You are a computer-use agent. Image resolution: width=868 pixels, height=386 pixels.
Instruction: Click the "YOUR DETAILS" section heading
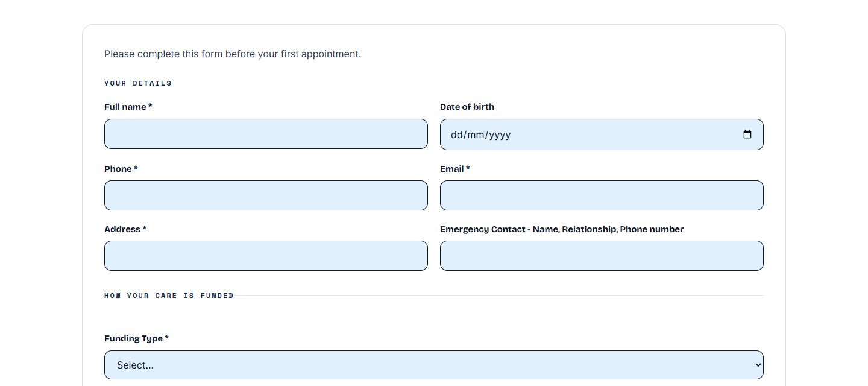[138, 83]
